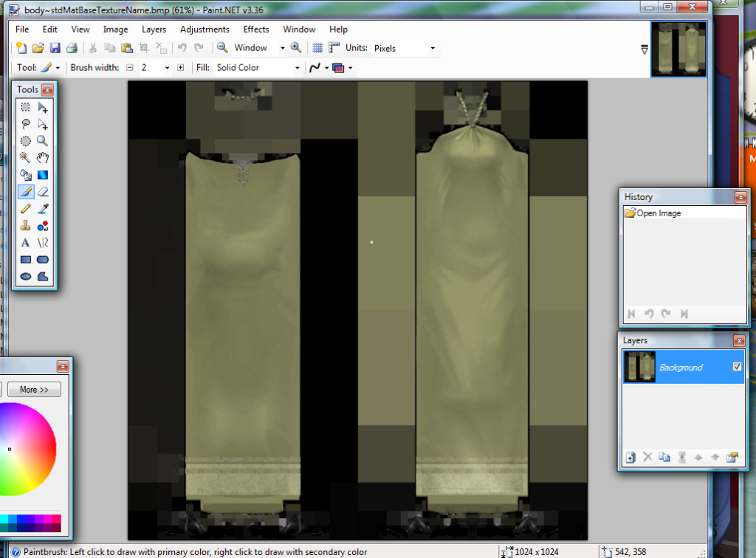
Task: Open the Units dropdown showing Pixels
Action: click(x=404, y=48)
